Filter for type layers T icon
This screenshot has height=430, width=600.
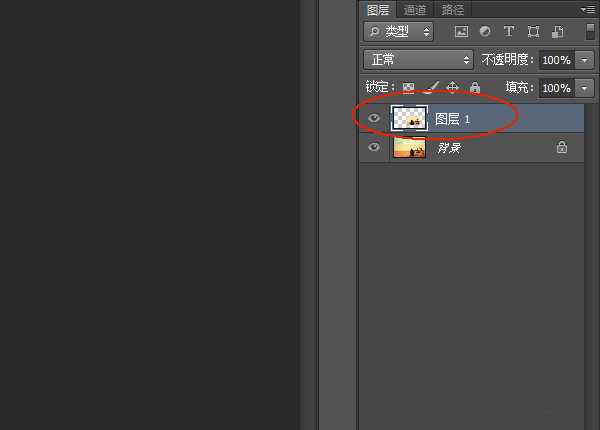pos(509,31)
